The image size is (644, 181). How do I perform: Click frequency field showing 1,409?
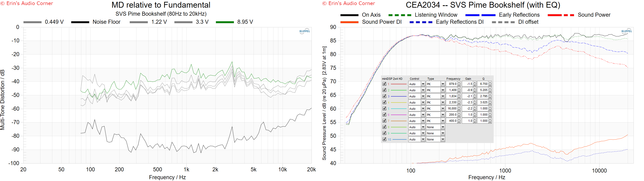452,90
